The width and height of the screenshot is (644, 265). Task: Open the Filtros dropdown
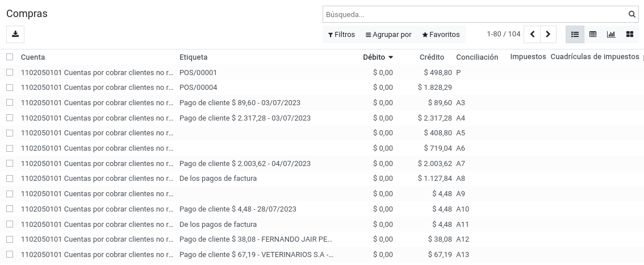coord(341,35)
